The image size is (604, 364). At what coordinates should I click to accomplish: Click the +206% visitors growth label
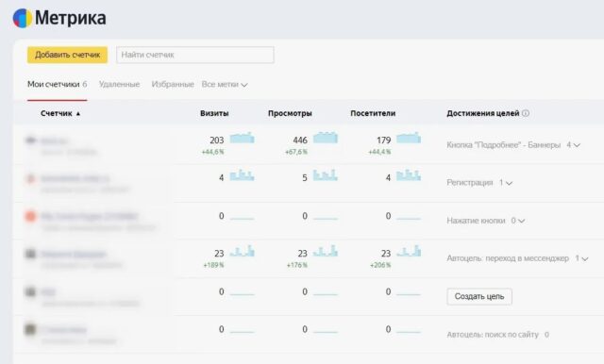(x=380, y=265)
